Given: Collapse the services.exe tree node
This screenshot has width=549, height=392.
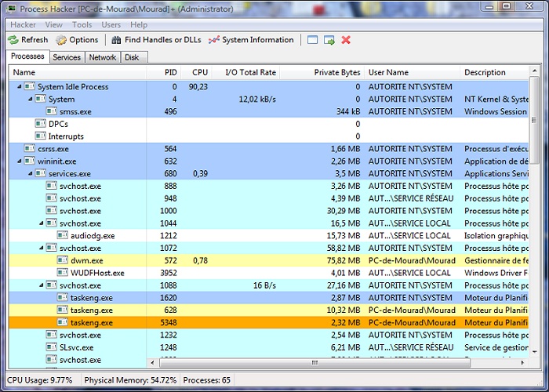Looking at the screenshot, I should click(31, 173).
